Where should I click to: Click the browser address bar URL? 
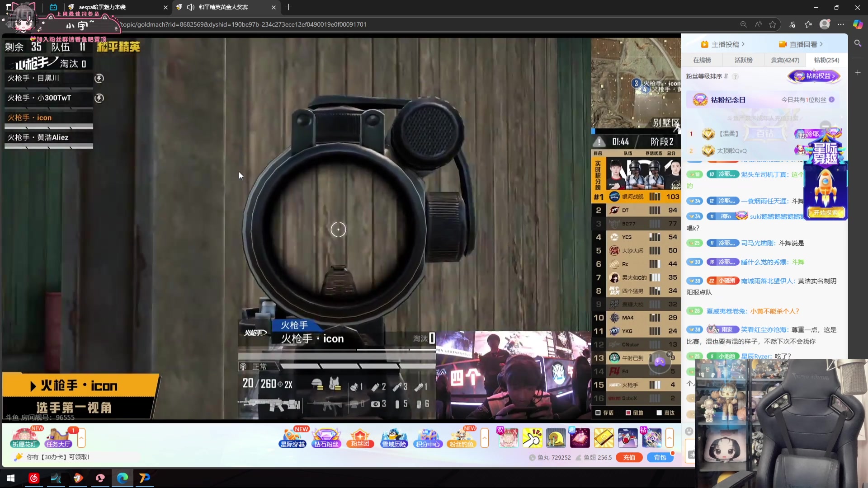tap(244, 24)
